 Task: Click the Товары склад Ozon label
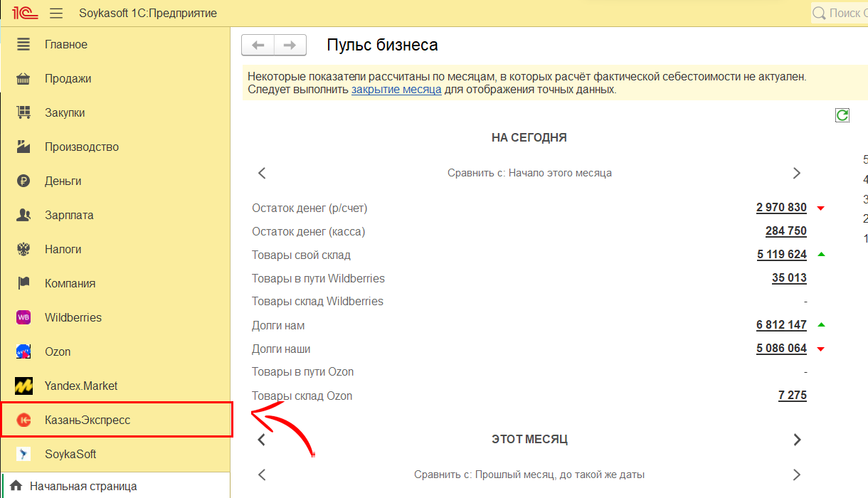(x=302, y=396)
